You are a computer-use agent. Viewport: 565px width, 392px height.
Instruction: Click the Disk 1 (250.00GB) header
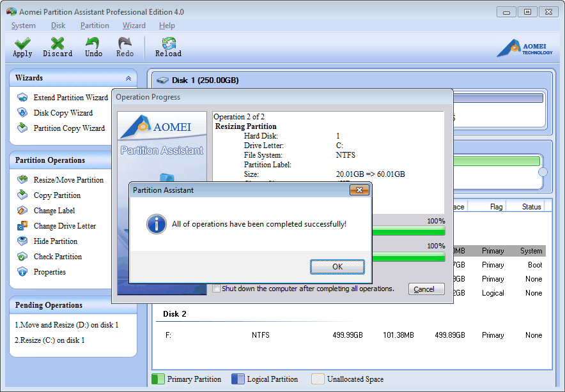click(205, 80)
